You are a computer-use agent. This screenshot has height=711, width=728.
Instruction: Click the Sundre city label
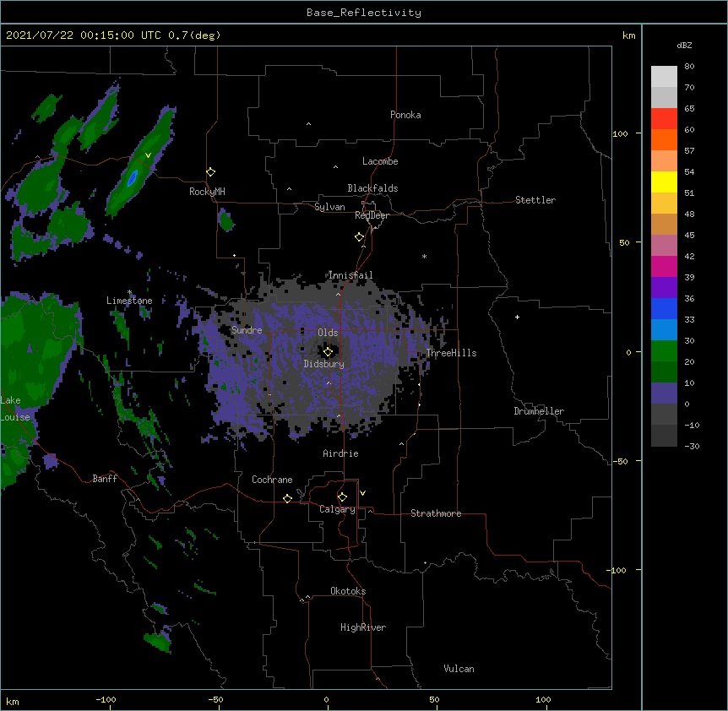[247, 330]
